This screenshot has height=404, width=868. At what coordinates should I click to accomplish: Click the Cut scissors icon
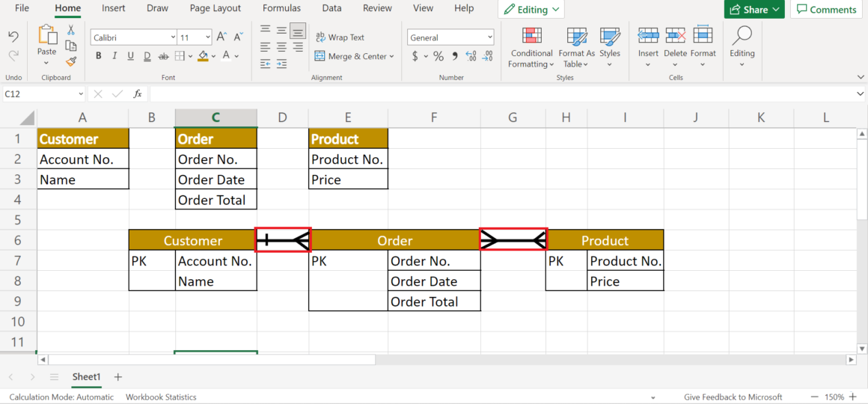pyautogui.click(x=71, y=30)
